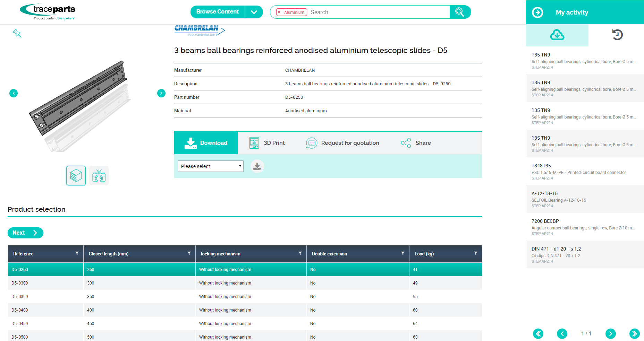Go to last activity page
Image resolution: width=644 pixels, height=341 pixels.
point(635,333)
